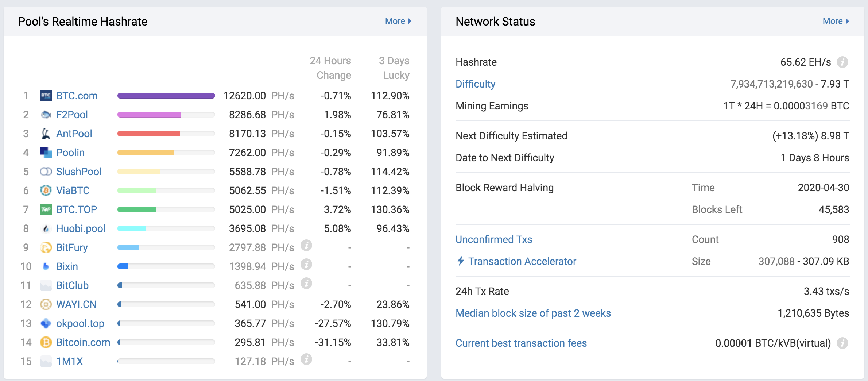The width and height of the screenshot is (868, 381).
Task: Click the info icon in the Bixin row
Action: 306,265
